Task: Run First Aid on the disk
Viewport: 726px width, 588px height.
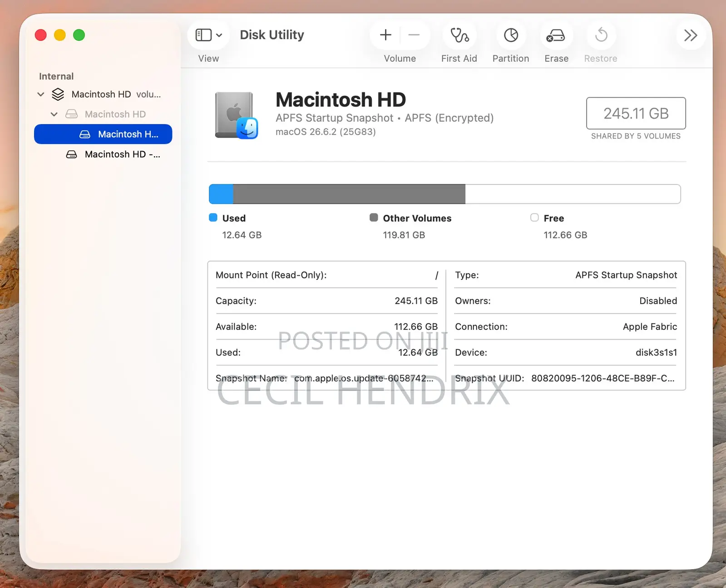Action: 459,35
